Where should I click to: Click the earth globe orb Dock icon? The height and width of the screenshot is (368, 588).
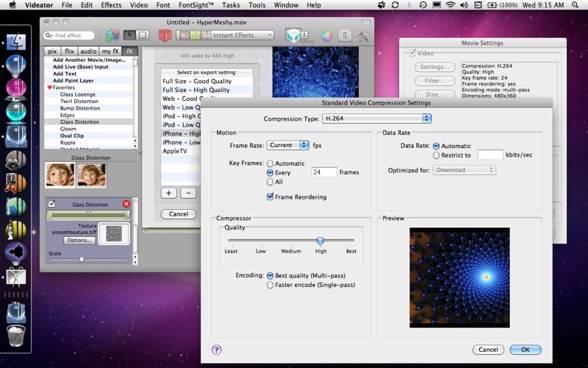pyautogui.click(x=16, y=207)
